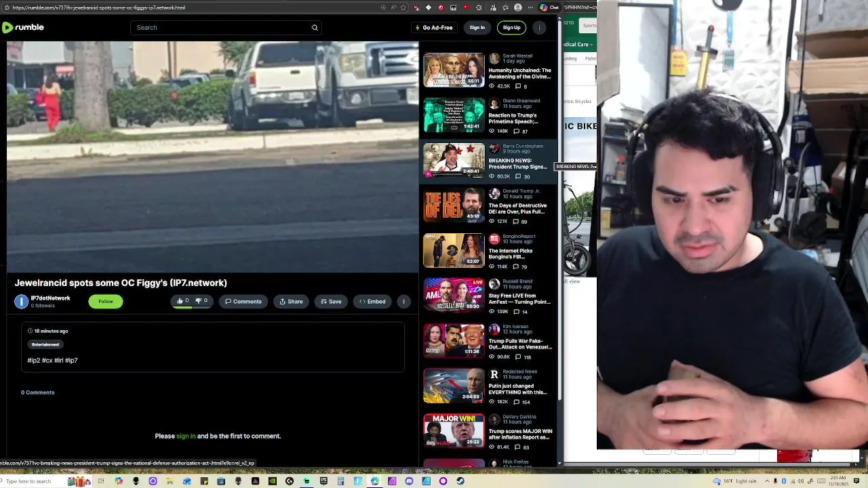Screen dimensions: 868x488
Task: Click the #irl hashtag link
Action: [59, 361]
